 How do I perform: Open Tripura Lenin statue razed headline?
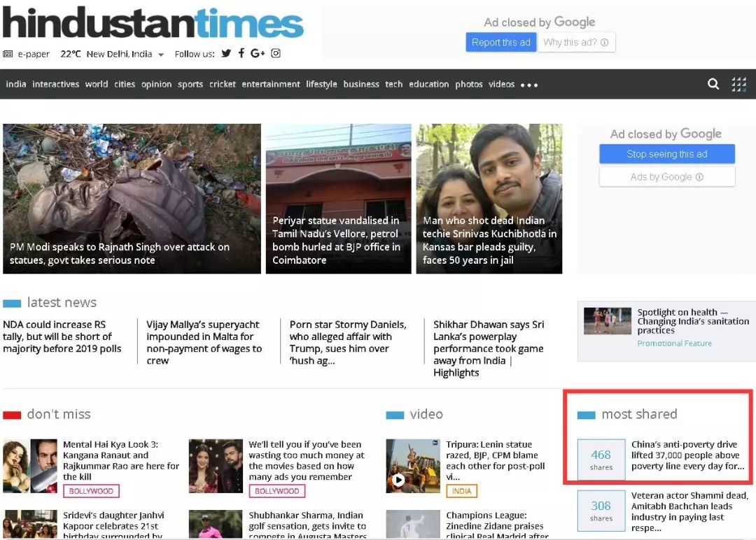tap(495, 460)
